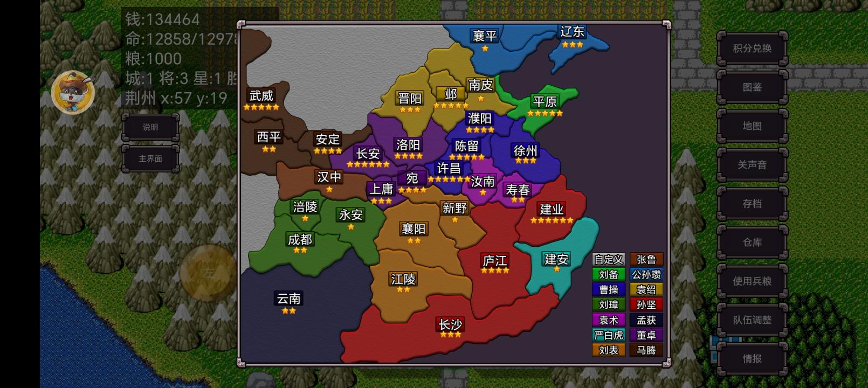Tap the 粮:1000 food readout

(x=153, y=59)
